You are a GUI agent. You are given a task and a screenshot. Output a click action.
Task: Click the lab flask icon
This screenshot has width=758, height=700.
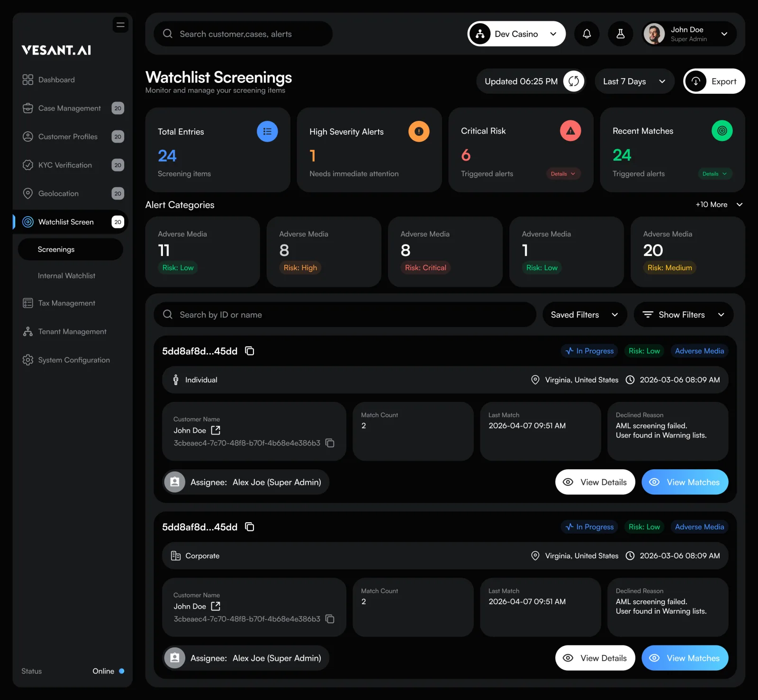[620, 34]
